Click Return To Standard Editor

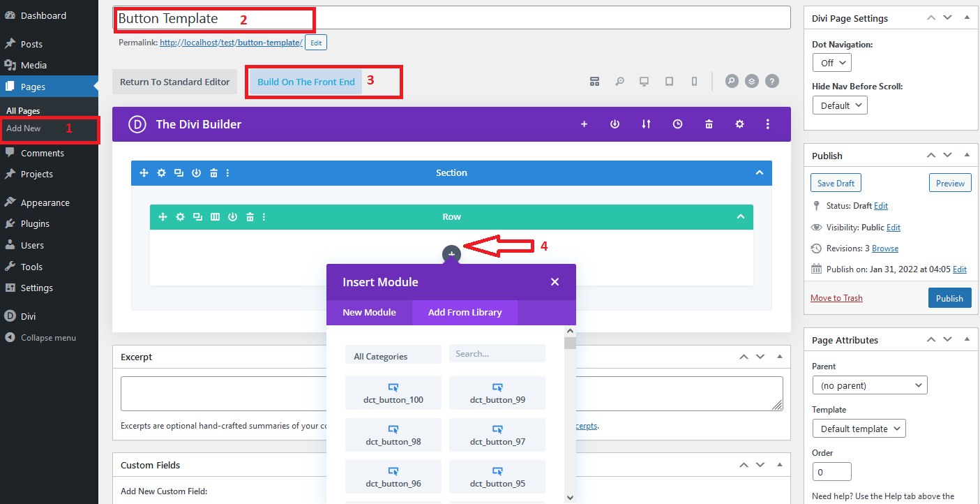[174, 82]
